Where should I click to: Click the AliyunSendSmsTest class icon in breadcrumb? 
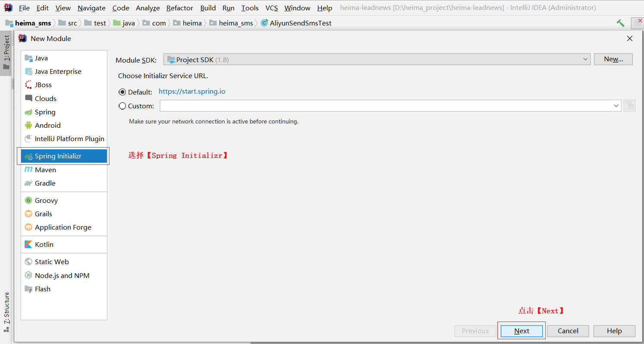click(264, 23)
